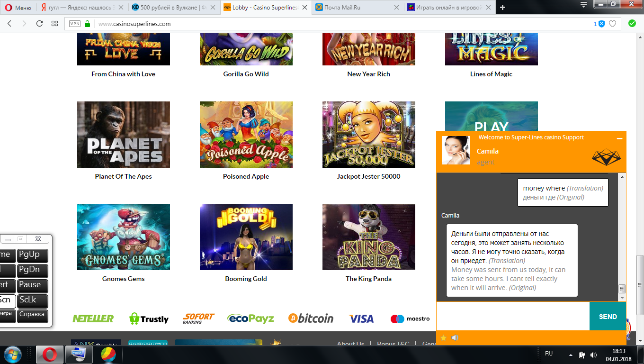
Task: Switch to the Яндекс search tab
Action: pyautogui.click(x=82, y=8)
